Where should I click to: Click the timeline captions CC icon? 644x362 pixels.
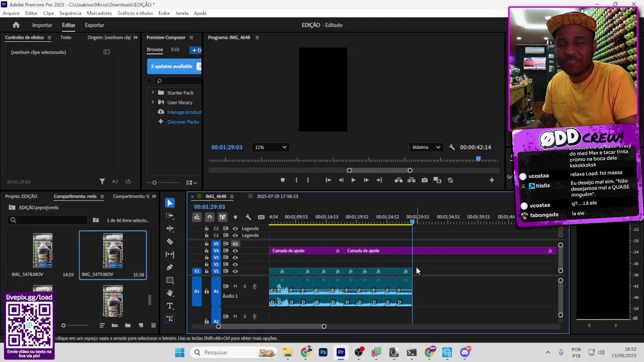(261, 217)
